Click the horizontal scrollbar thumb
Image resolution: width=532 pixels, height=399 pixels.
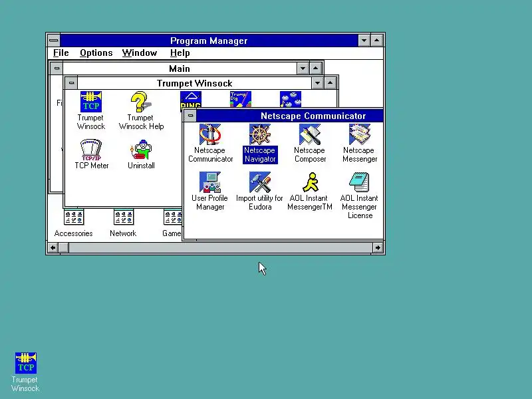point(64,247)
